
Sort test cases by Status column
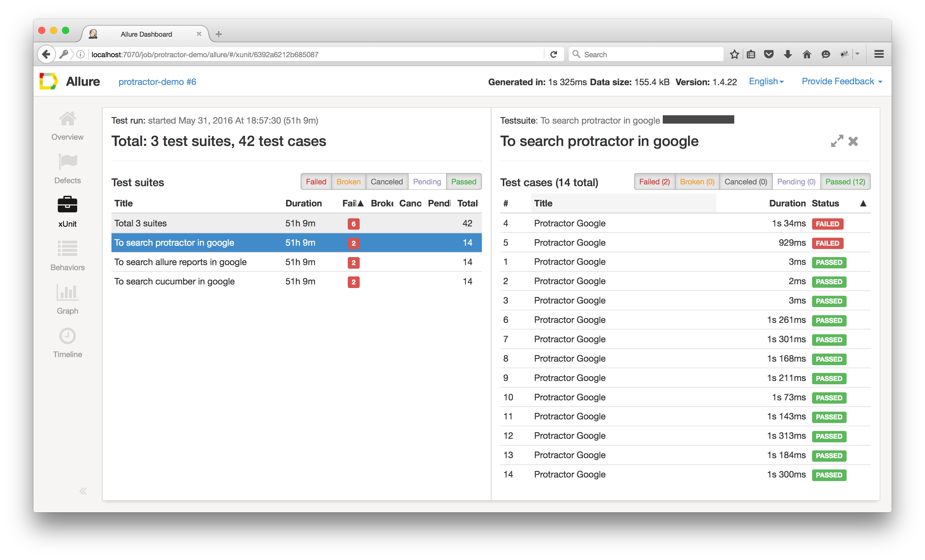(825, 203)
